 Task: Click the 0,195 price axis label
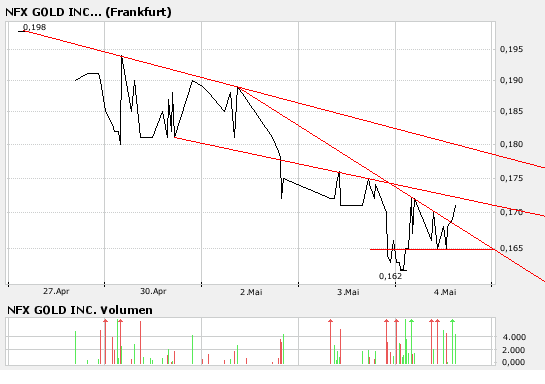[x=511, y=49]
